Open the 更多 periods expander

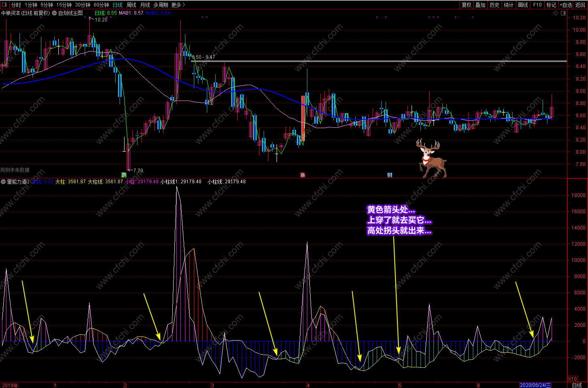[x=178, y=5]
